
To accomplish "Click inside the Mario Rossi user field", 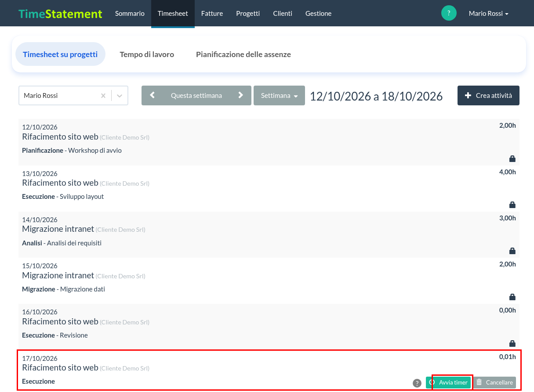I will click(x=73, y=95).
